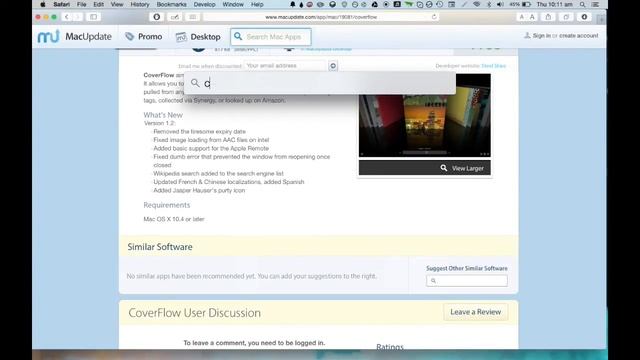The height and width of the screenshot is (360, 640).
Task: Open Google Drive menu bar icon
Action: pyautogui.click(x=375, y=4)
